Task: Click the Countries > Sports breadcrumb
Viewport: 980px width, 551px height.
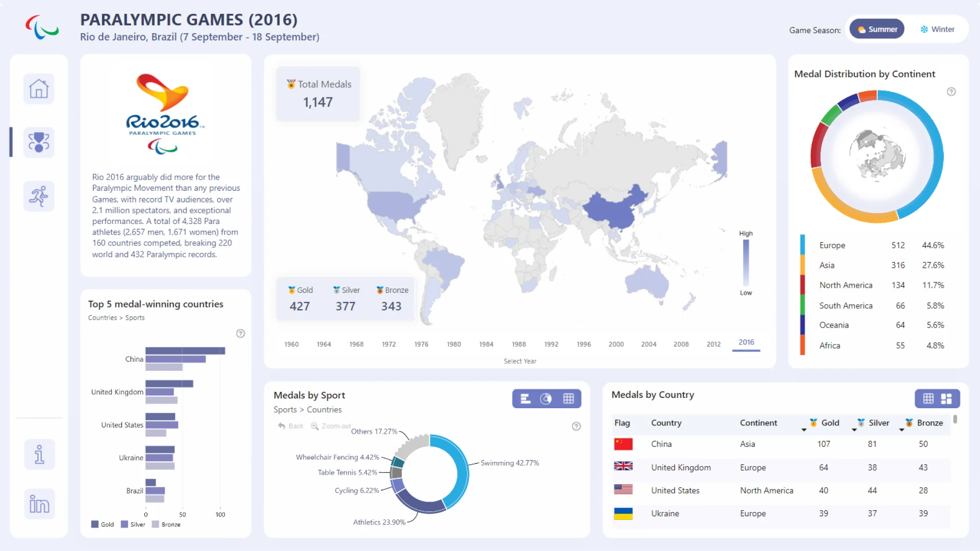Action: 116,318
